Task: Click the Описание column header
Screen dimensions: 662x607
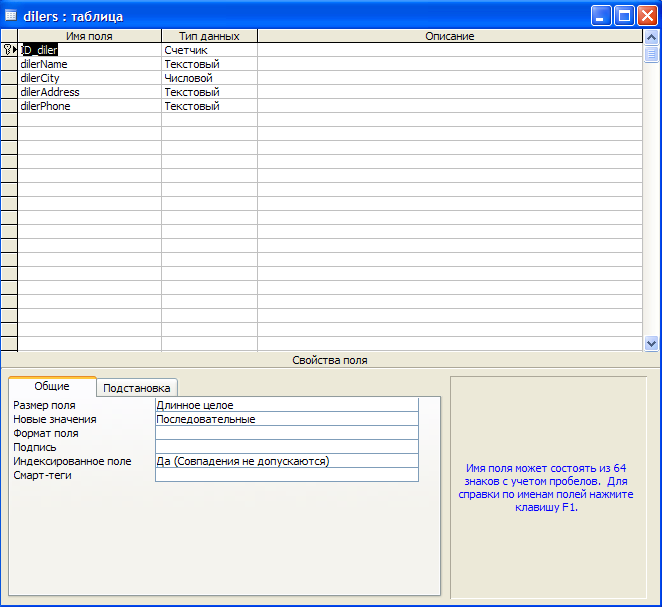Action: (x=449, y=36)
